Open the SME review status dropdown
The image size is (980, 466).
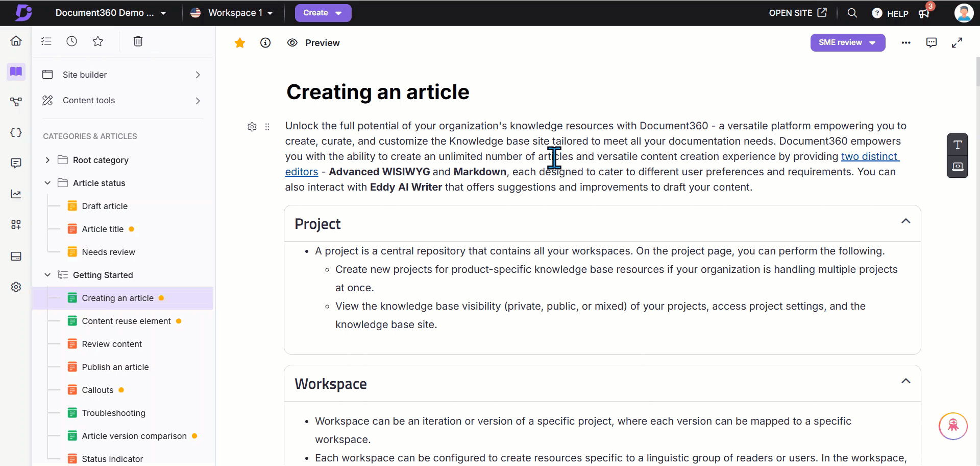click(x=848, y=42)
